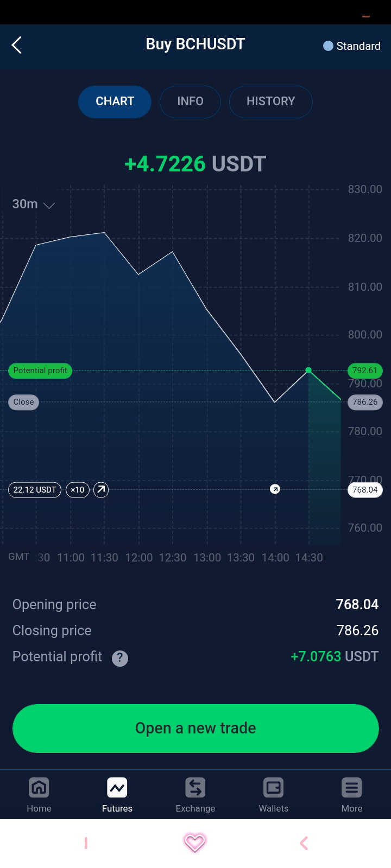Tap Open a new trade button
Viewport: 391px width, 868px height.
195,728
